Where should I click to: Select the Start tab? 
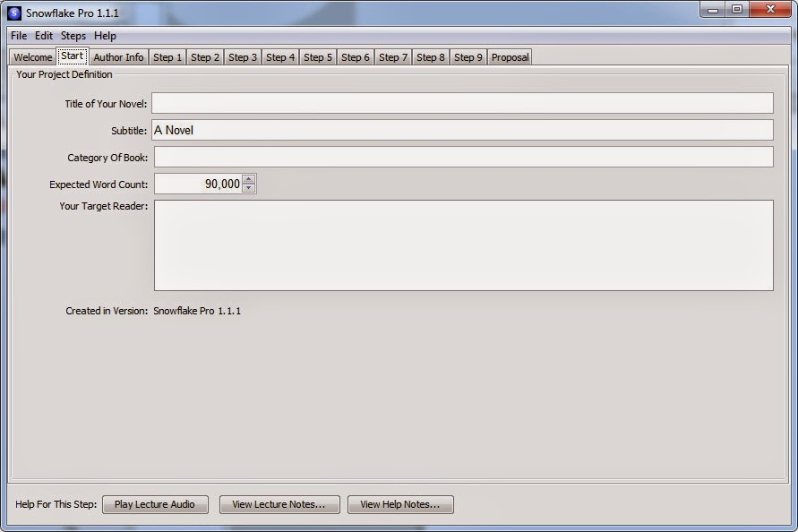click(x=73, y=56)
